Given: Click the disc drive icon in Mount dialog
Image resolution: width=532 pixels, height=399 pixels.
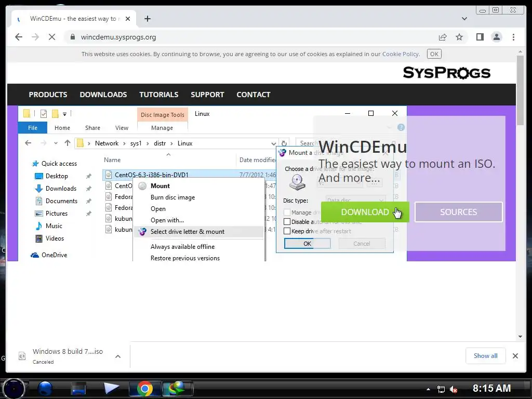Looking at the screenshot, I should click(x=297, y=182).
